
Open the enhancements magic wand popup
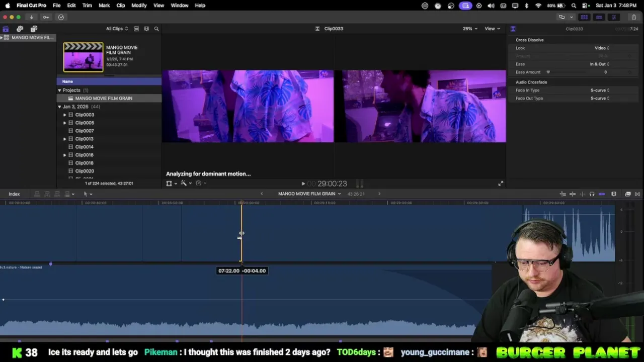click(185, 184)
